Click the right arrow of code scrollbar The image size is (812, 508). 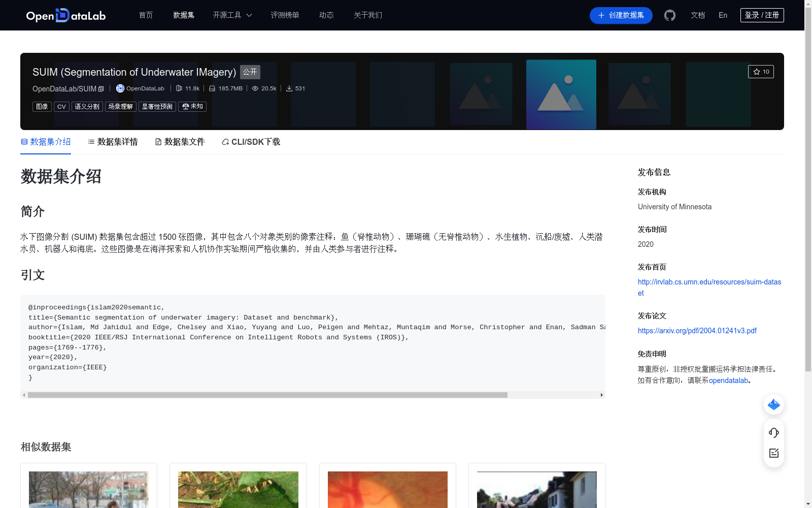[602, 395]
